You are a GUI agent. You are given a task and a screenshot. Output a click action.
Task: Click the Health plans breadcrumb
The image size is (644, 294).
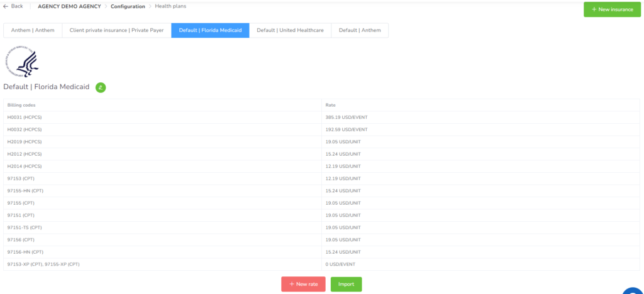click(170, 6)
